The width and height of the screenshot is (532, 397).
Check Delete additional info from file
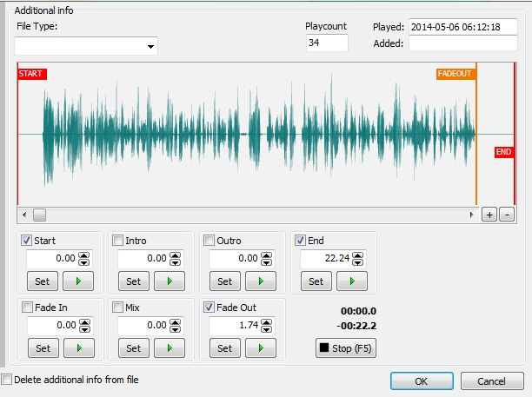tap(6, 379)
